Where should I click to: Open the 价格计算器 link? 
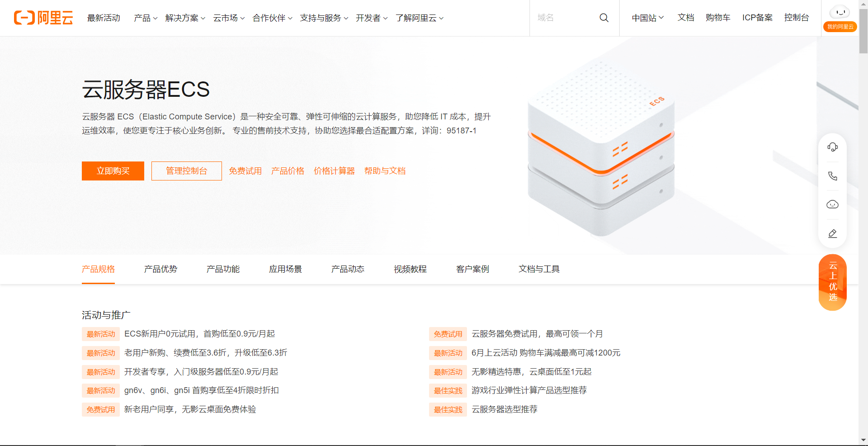(x=334, y=171)
